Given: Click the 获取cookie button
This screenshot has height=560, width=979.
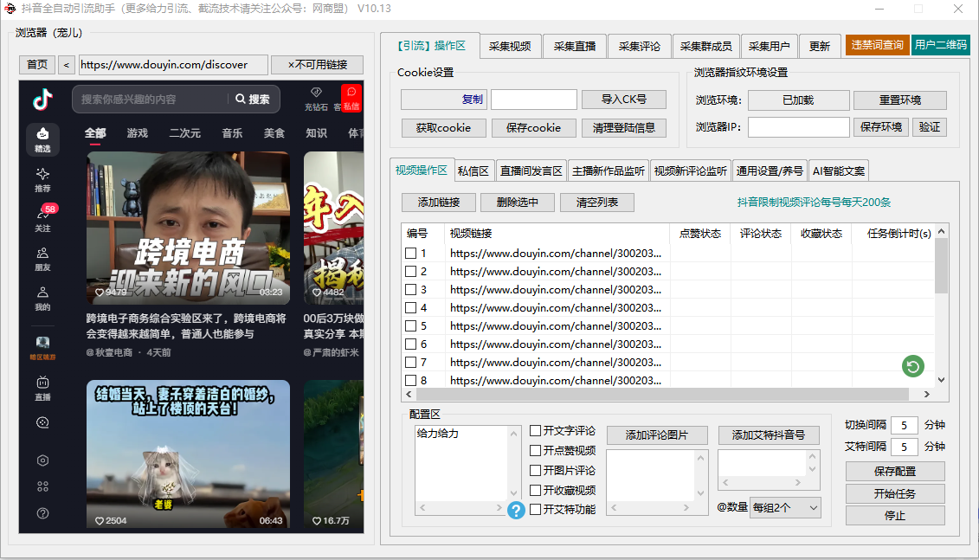Looking at the screenshot, I should [x=443, y=128].
